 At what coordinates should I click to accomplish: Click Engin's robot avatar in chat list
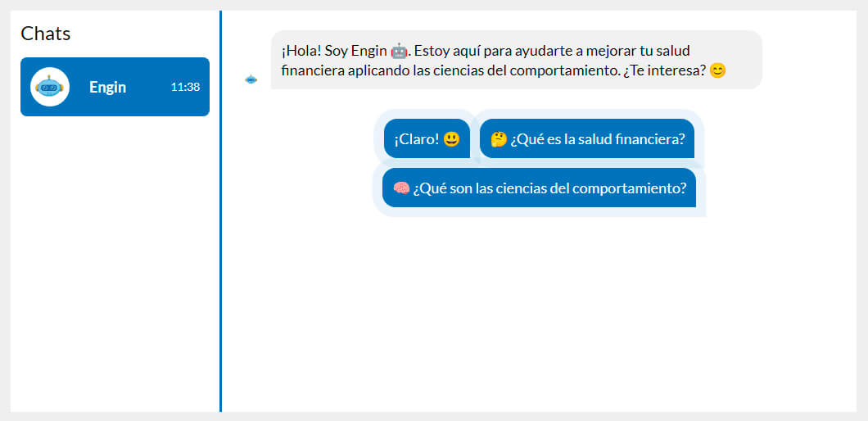(50, 87)
